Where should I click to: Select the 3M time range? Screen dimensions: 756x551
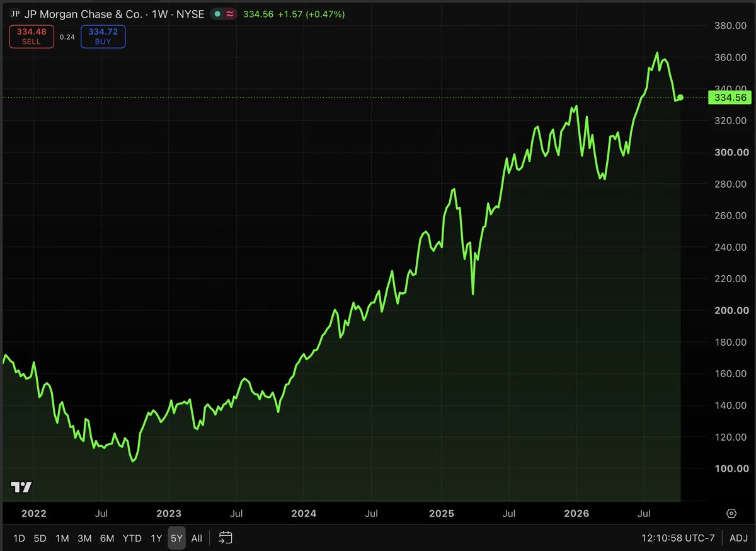[x=84, y=538]
